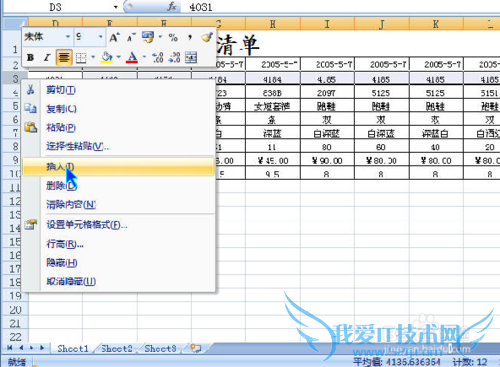Choose 清除内容(N) in the context menu
This screenshot has height=367, width=500.
pos(118,204)
